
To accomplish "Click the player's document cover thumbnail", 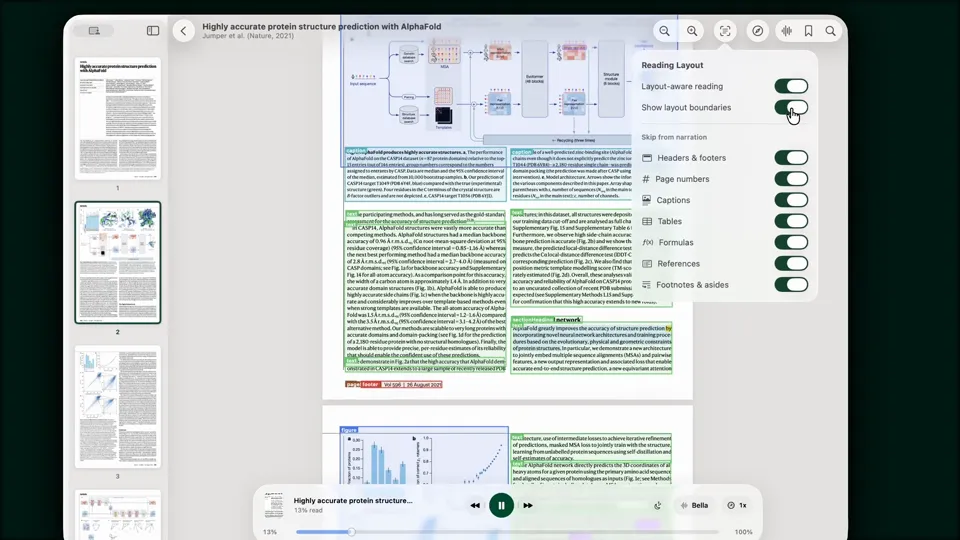I will [274, 506].
